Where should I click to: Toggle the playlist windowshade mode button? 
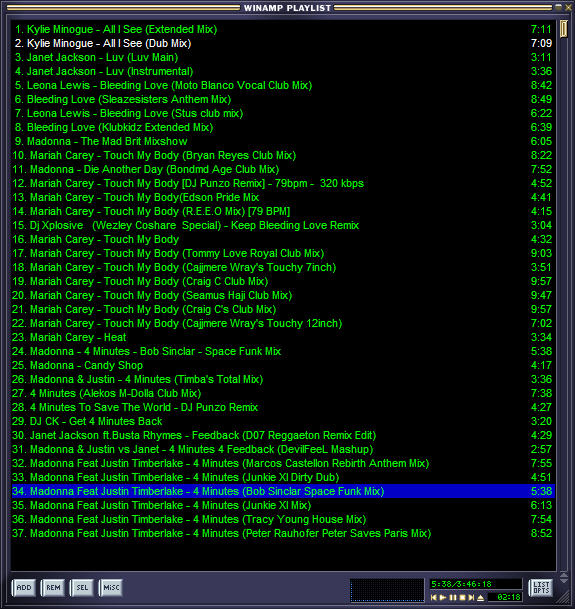[559, 7]
